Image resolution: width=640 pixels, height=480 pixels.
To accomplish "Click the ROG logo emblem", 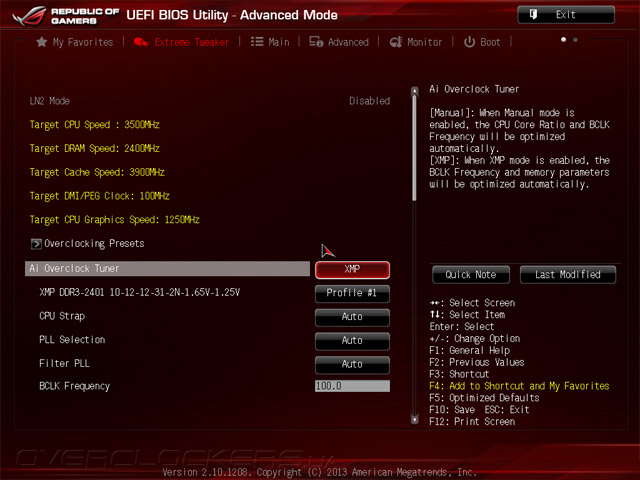I will (x=30, y=16).
